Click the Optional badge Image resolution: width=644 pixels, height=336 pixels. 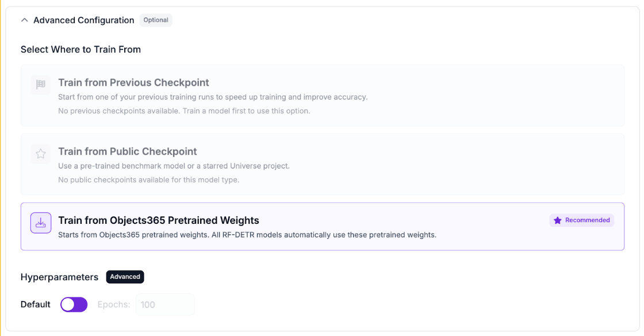156,20
